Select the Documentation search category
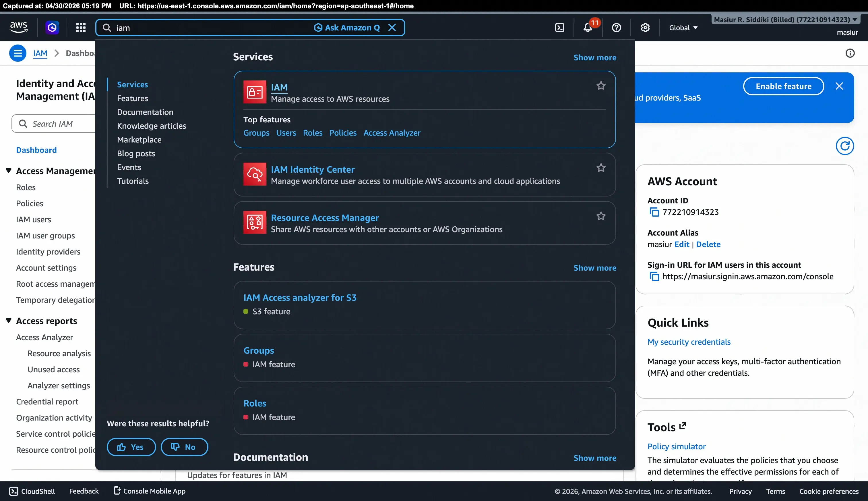Viewport: 868px width, 501px height. (x=145, y=112)
